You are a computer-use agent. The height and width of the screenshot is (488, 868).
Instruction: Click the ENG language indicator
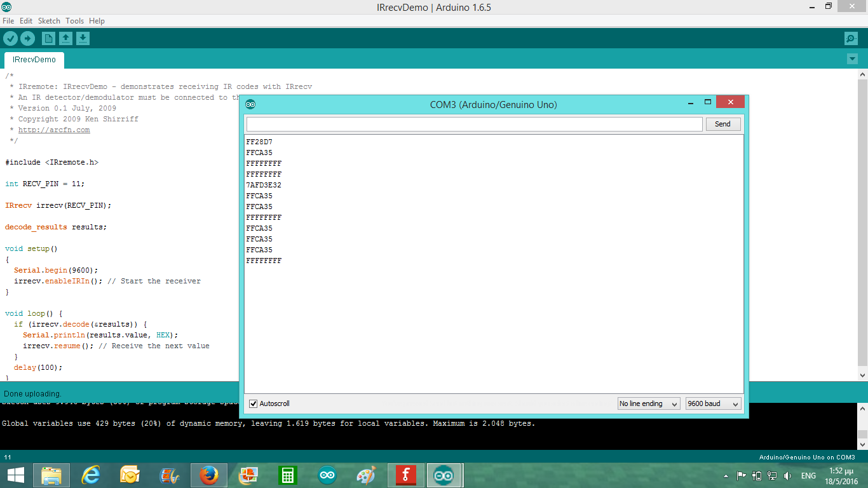[x=808, y=475]
